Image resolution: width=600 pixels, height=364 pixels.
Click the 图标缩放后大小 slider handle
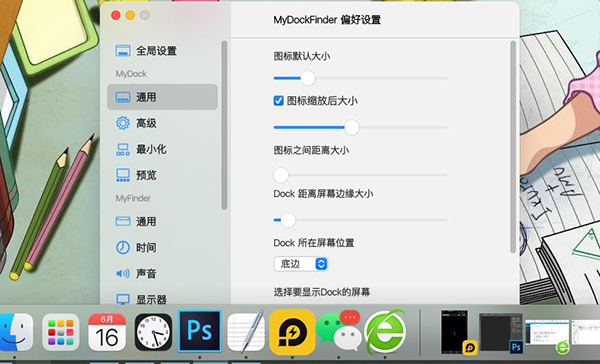(352, 127)
